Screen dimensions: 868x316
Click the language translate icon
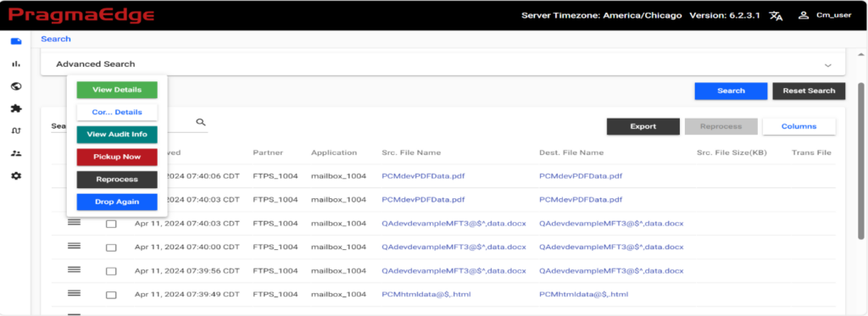point(776,15)
